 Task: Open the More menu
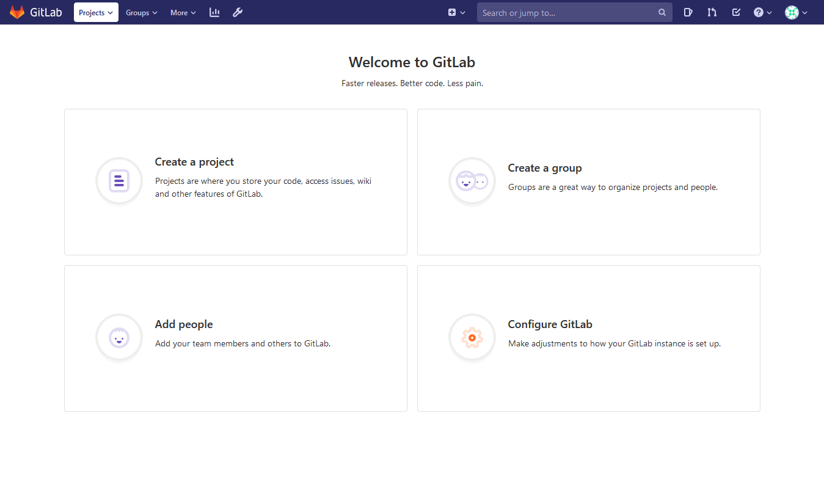point(182,12)
